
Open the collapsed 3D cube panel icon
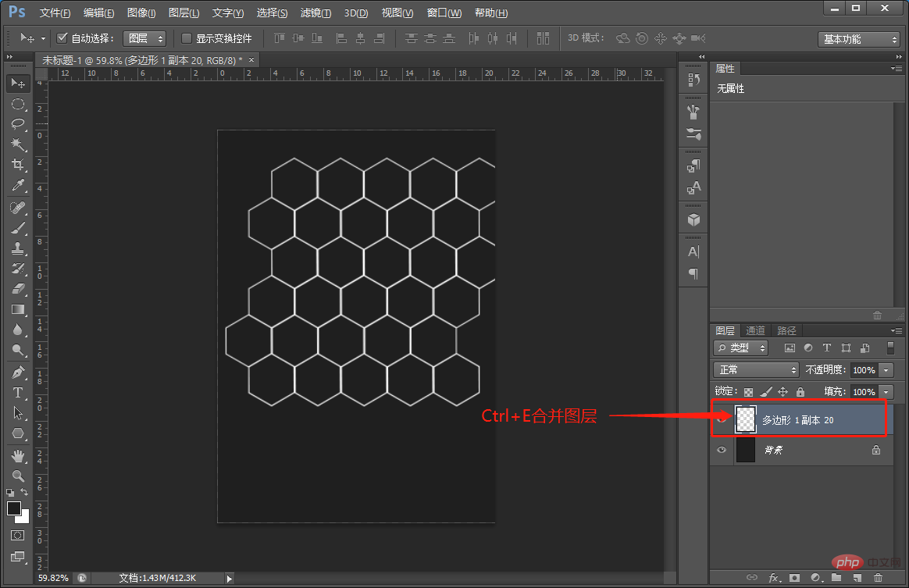[x=693, y=219]
